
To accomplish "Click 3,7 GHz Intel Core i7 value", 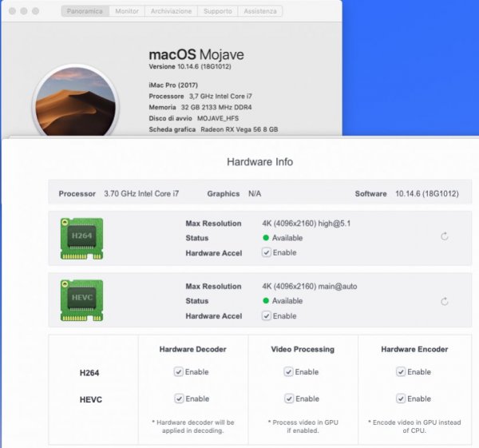I will pyautogui.click(x=220, y=97).
